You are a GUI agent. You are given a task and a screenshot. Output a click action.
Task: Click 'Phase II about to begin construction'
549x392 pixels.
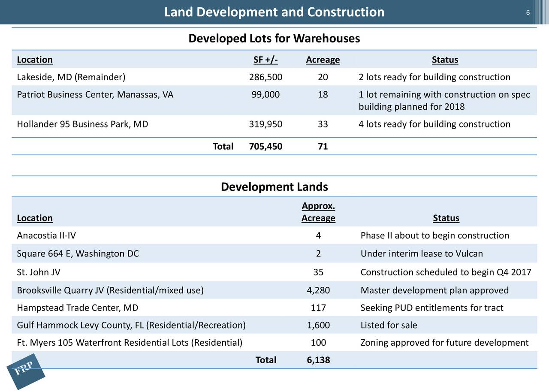point(435,236)
